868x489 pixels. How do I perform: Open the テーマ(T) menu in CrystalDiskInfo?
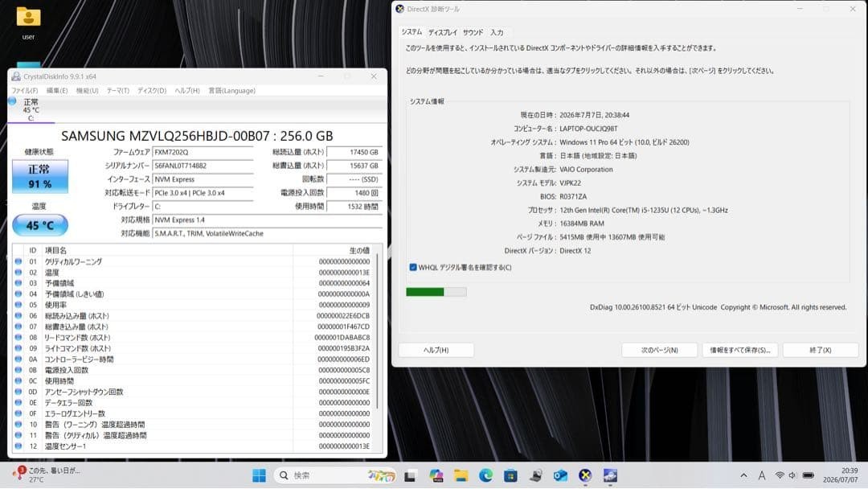point(118,90)
